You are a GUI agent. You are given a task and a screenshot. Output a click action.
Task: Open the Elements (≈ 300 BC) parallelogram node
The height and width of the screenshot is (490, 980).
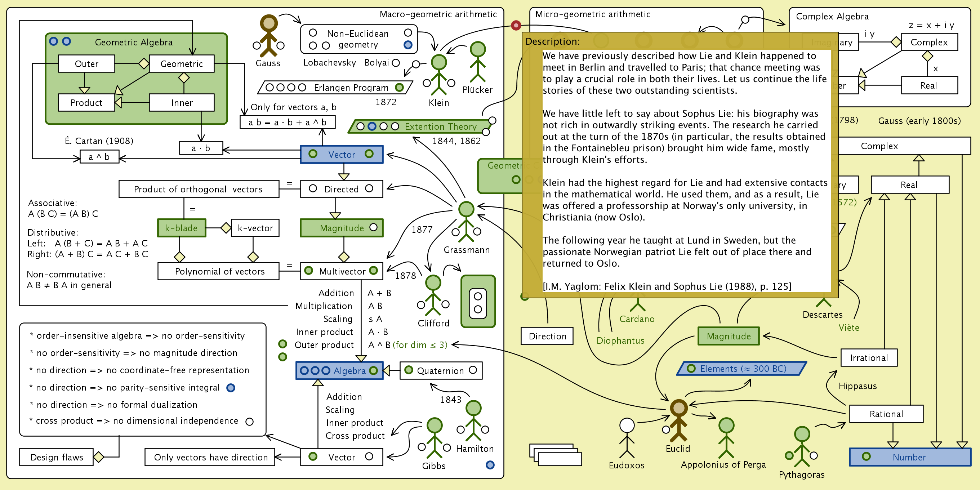click(742, 368)
